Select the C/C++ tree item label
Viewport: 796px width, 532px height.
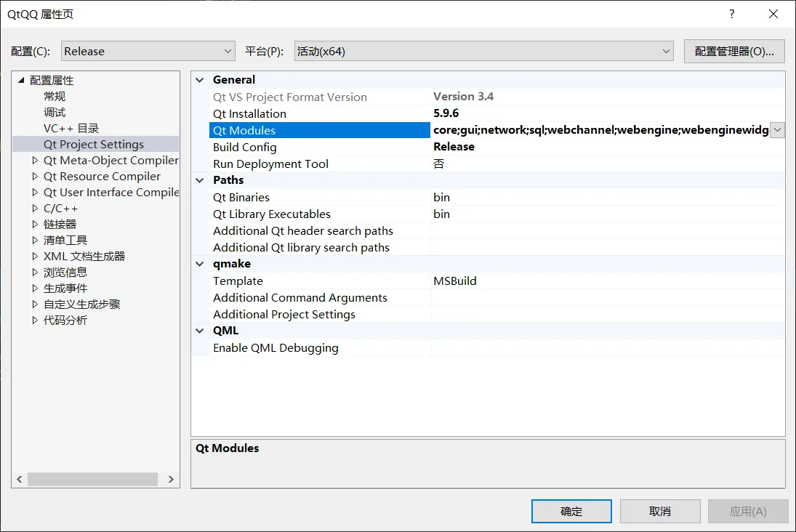click(60, 208)
